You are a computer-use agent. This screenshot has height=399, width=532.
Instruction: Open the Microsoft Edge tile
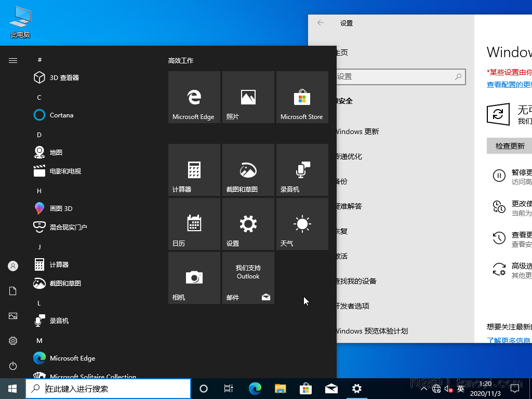click(x=194, y=97)
